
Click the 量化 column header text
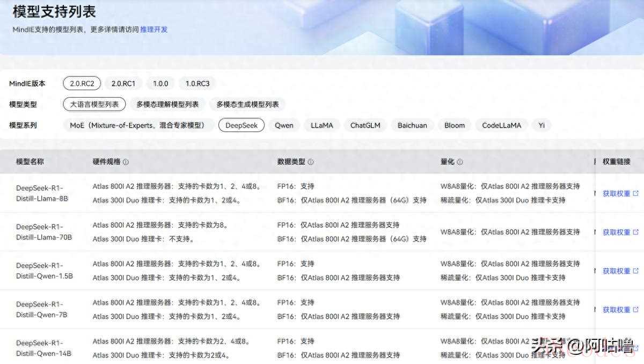[x=448, y=162]
